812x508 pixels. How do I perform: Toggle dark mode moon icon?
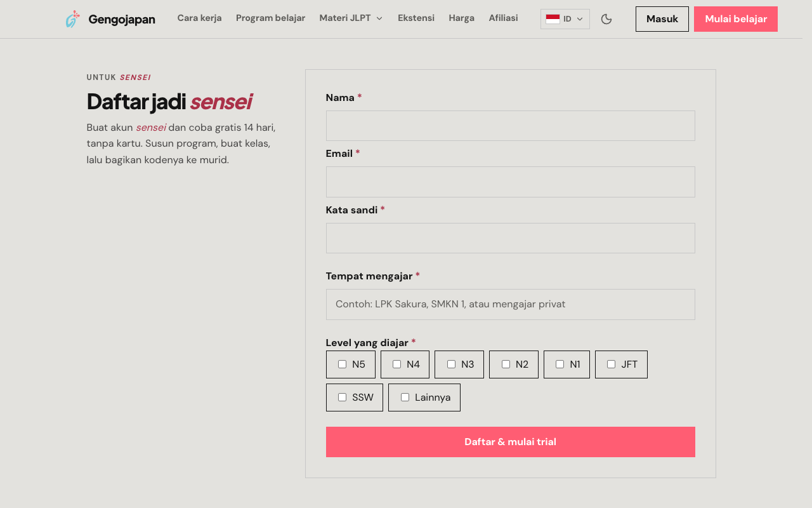pyautogui.click(x=606, y=19)
